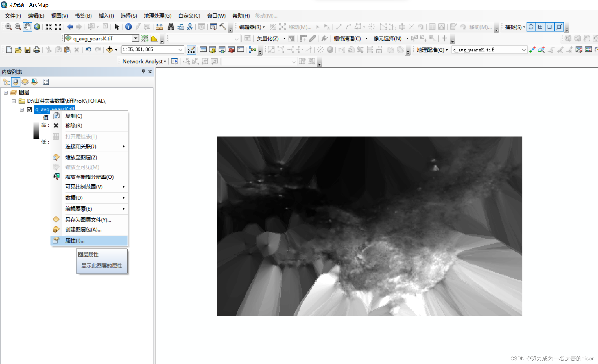598x364 pixels.
Task: Click the Add Data button icon
Action: 110,50
